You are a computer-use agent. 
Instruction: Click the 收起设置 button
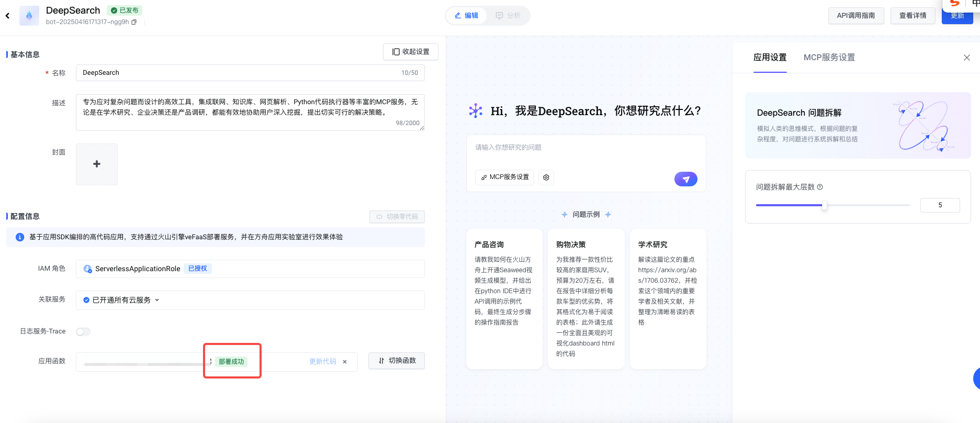[x=411, y=52]
